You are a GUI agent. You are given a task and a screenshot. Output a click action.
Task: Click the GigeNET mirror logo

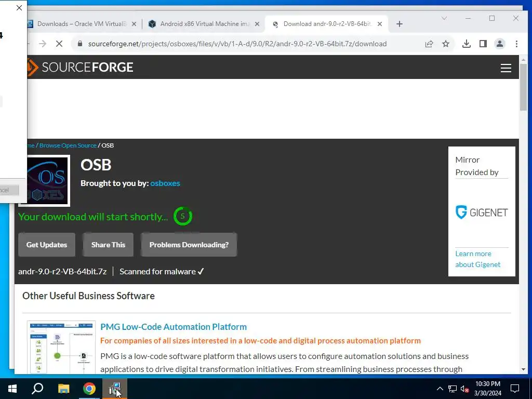(x=482, y=212)
